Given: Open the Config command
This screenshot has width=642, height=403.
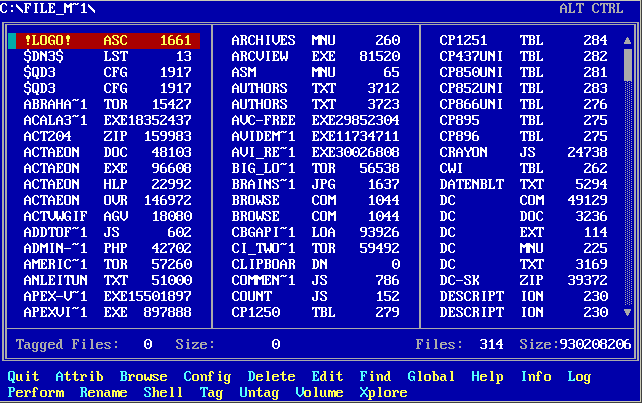Looking at the screenshot, I should 207,377.
